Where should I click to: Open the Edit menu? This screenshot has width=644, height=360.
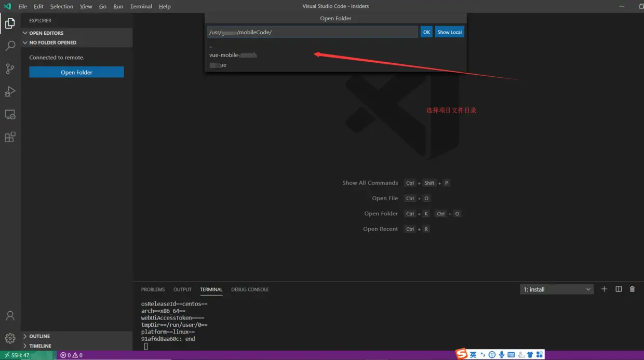pos(38,6)
